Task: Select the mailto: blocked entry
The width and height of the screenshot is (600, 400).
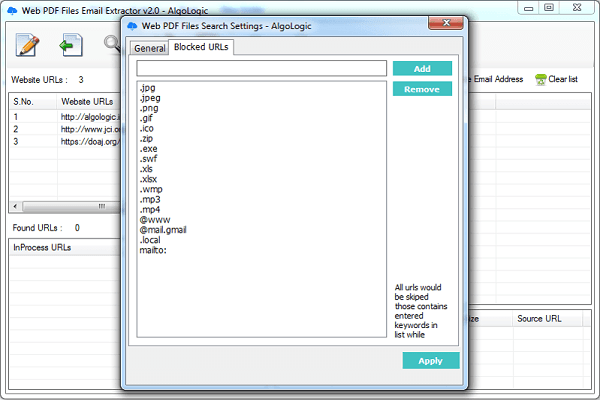Action: (x=153, y=250)
